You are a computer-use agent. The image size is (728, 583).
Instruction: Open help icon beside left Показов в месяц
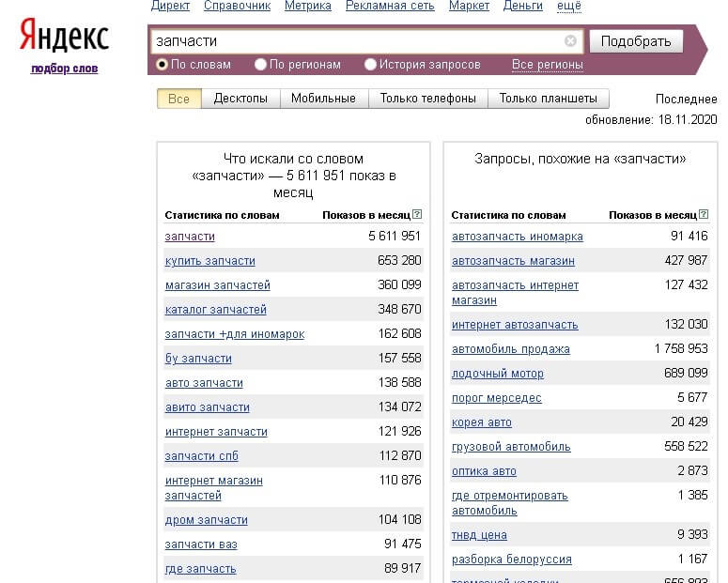417,214
